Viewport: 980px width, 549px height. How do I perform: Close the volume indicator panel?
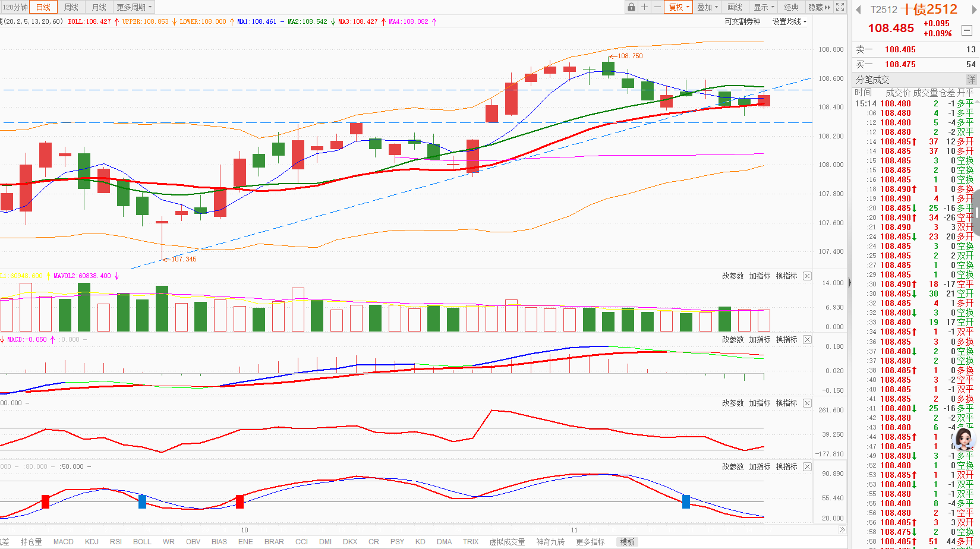point(807,276)
